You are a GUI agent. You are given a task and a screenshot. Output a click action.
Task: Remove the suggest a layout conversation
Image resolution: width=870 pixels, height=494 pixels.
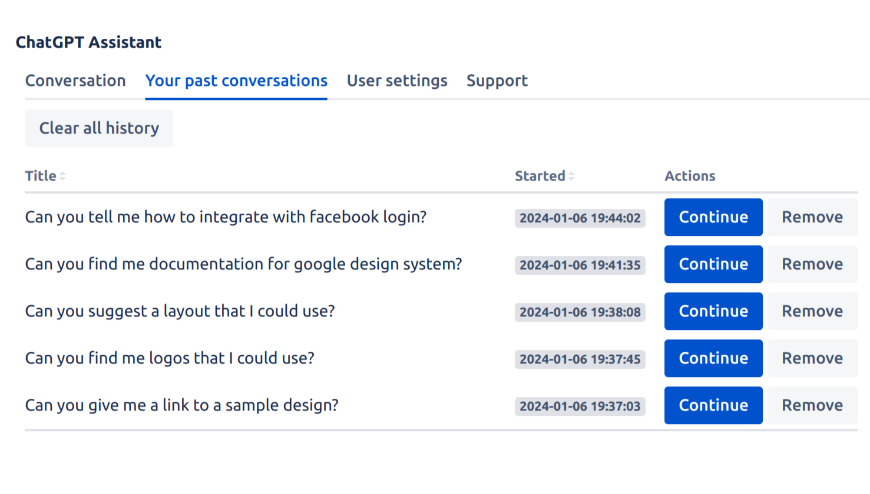812,311
